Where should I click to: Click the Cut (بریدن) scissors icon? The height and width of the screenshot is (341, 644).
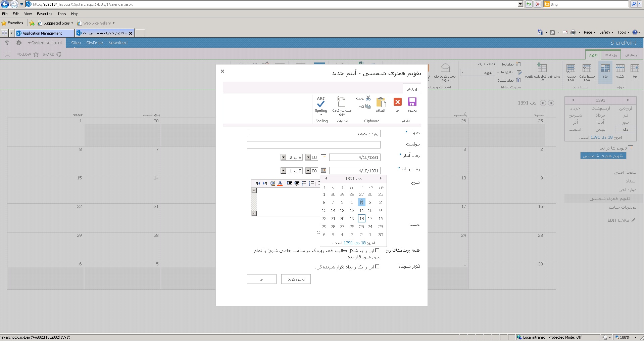tap(368, 98)
